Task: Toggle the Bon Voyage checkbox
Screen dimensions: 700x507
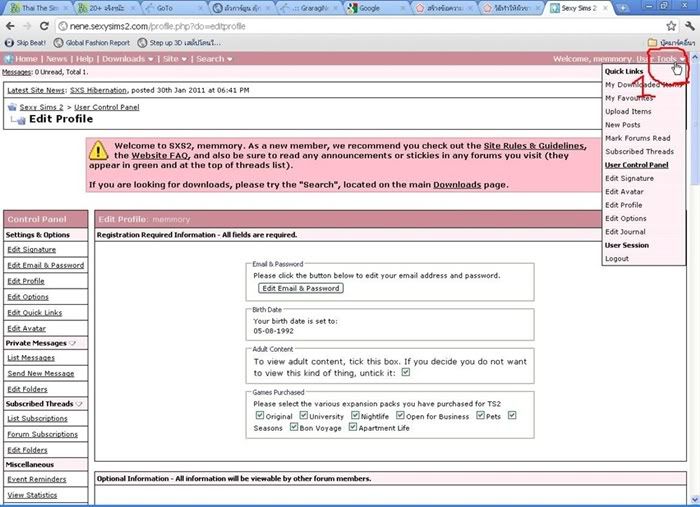Action: click(x=294, y=427)
